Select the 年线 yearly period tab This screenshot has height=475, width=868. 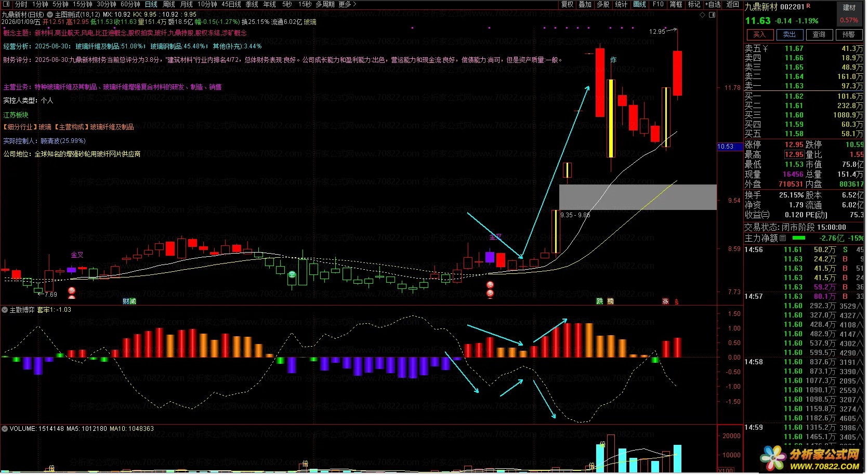270,4
